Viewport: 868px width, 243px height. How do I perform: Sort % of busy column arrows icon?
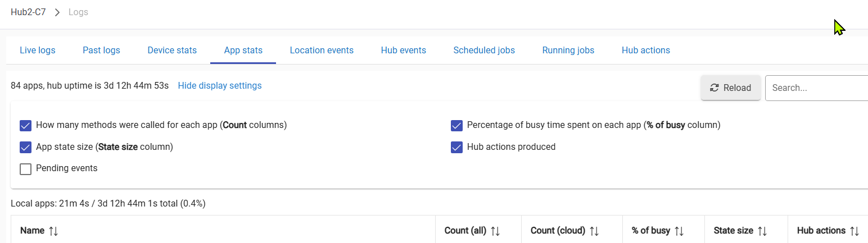tap(679, 231)
